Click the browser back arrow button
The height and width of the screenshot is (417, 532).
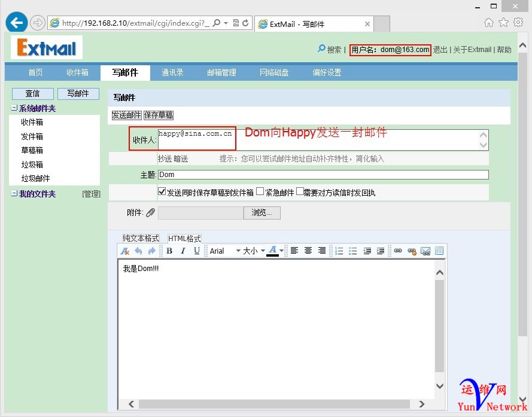point(16,23)
